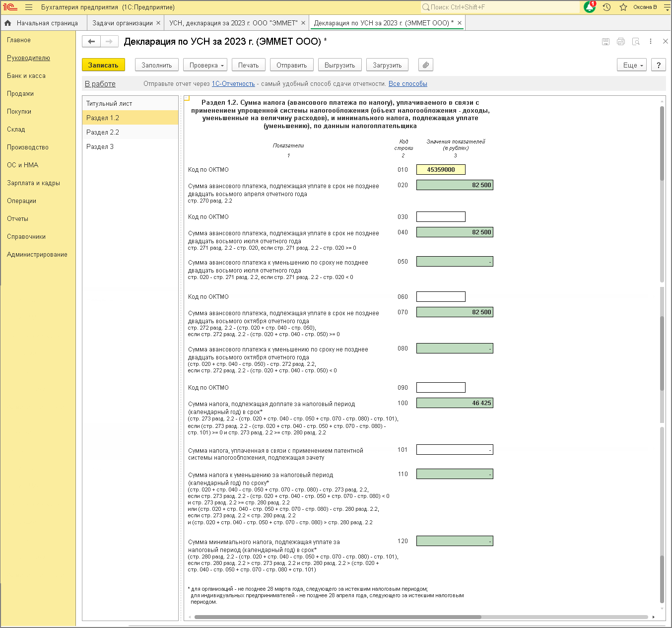Image resolution: width=672 pixels, height=628 pixels.
Task: Click the Записать button
Action: 103,65
